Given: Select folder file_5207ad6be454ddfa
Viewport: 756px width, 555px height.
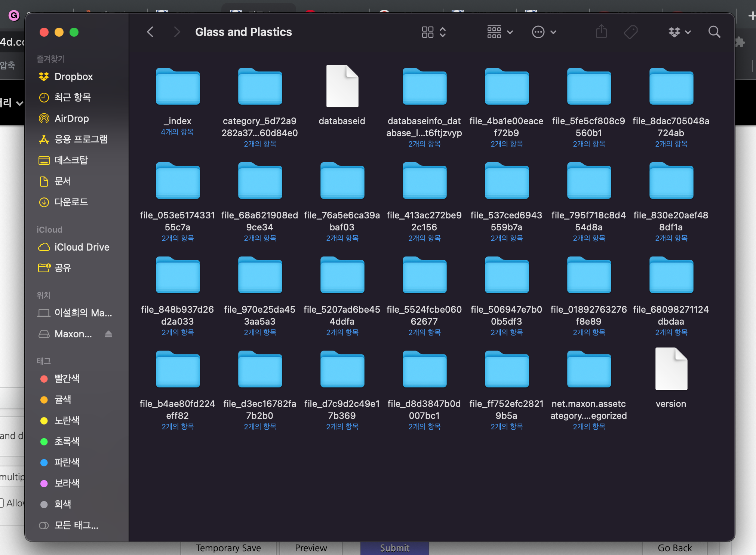Looking at the screenshot, I should coord(342,275).
